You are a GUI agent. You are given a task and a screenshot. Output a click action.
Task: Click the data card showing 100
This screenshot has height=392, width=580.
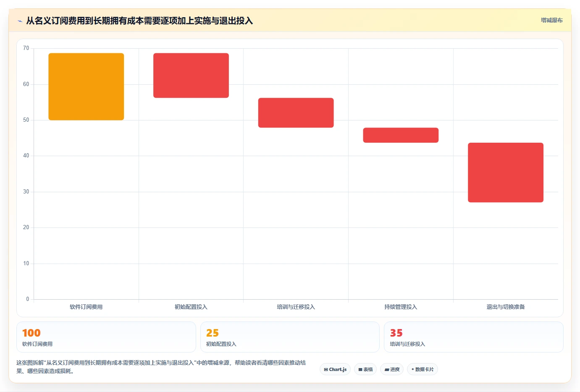click(106, 337)
